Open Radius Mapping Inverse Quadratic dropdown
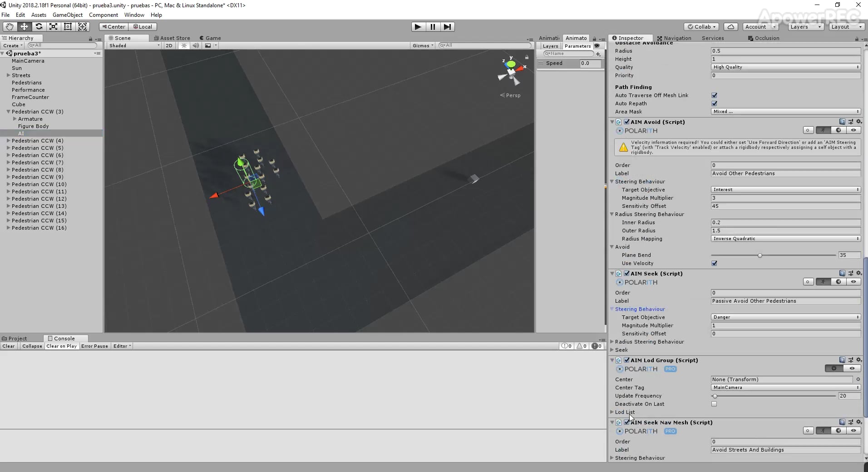This screenshot has height=472, width=868. pos(786,239)
